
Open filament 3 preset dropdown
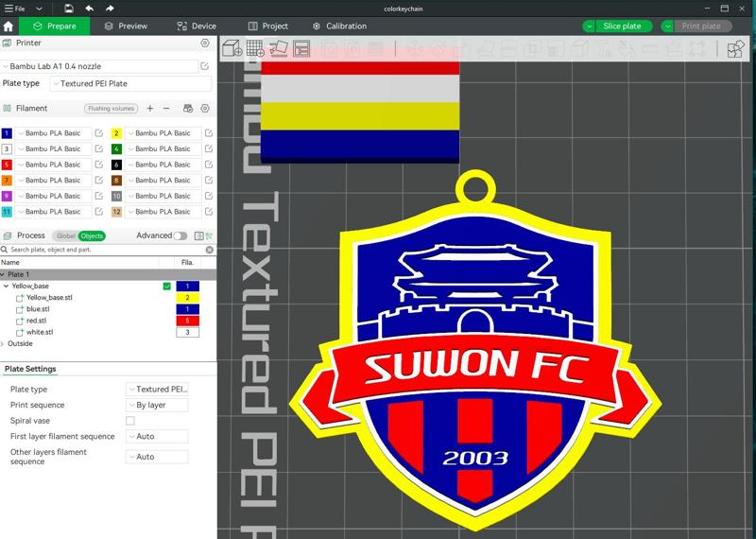tap(53, 148)
